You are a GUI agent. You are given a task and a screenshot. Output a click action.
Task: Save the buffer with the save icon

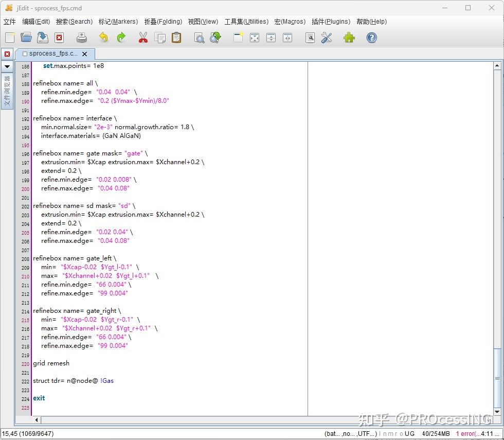[x=43, y=38]
